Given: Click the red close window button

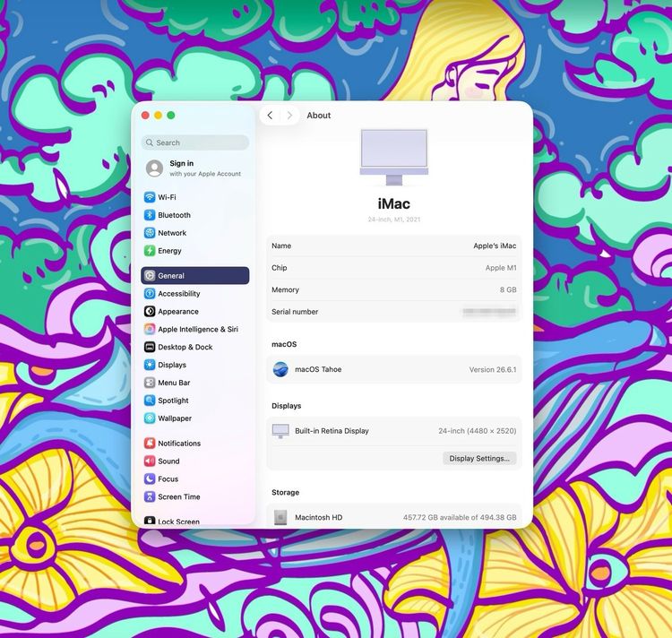Looking at the screenshot, I should click(x=145, y=116).
